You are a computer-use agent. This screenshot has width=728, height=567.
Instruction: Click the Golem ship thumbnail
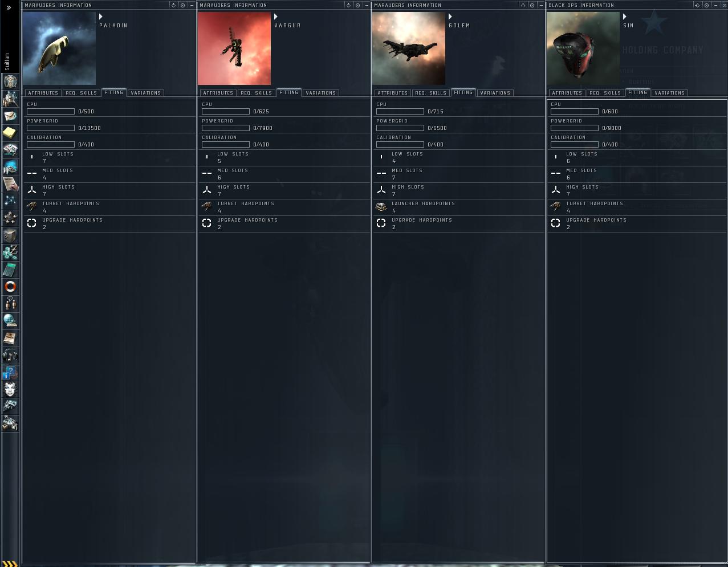tap(409, 48)
